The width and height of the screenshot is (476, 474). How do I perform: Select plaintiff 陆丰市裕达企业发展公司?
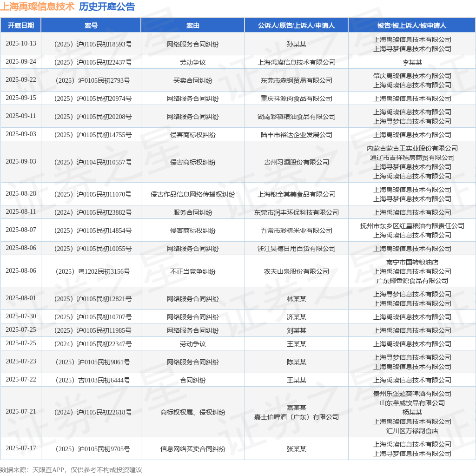296,135
